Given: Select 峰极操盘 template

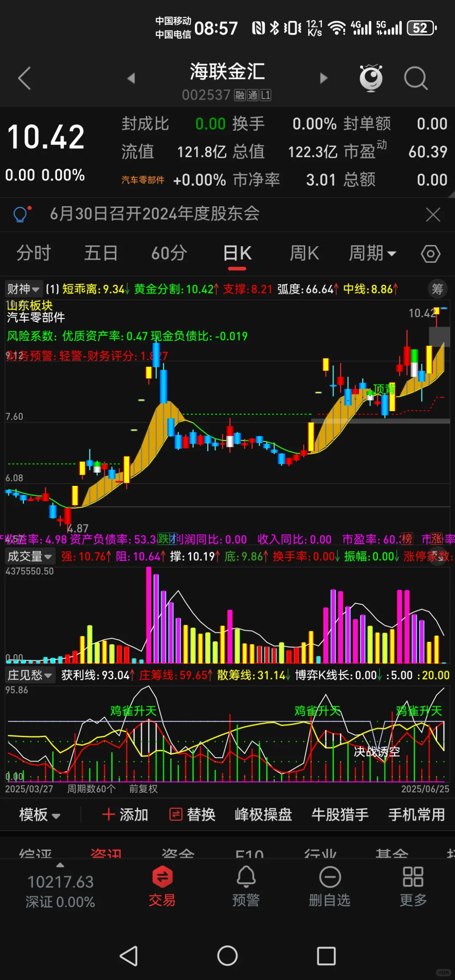Looking at the screenshot, I should (x=263, y=814).
